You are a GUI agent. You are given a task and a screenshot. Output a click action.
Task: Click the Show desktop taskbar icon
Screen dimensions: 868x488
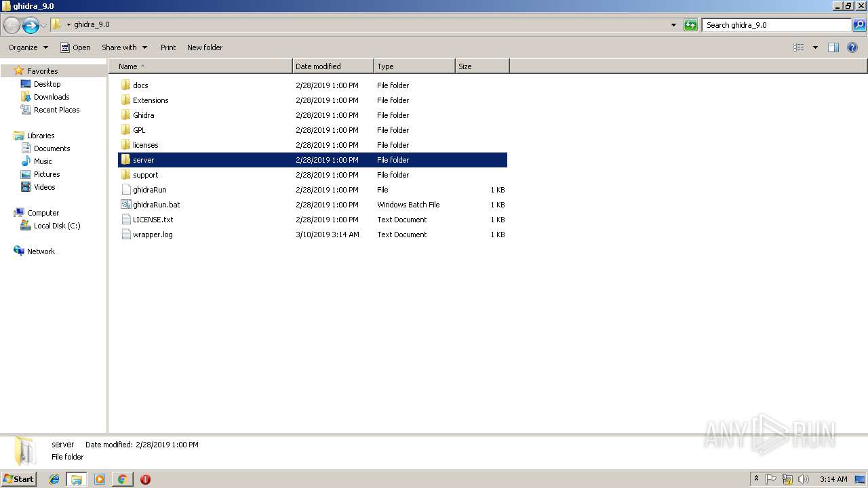[860, 479]
